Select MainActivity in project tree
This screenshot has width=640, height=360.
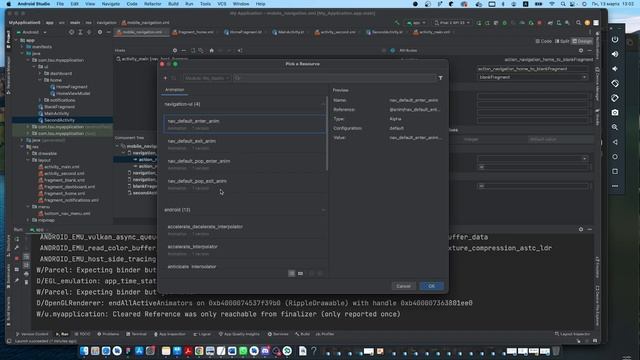point(56,113)
